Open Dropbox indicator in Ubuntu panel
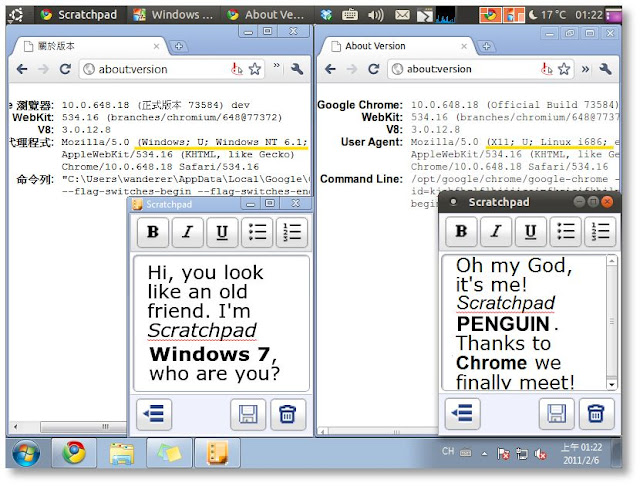640x486 pixels. [x=326, y=15]
